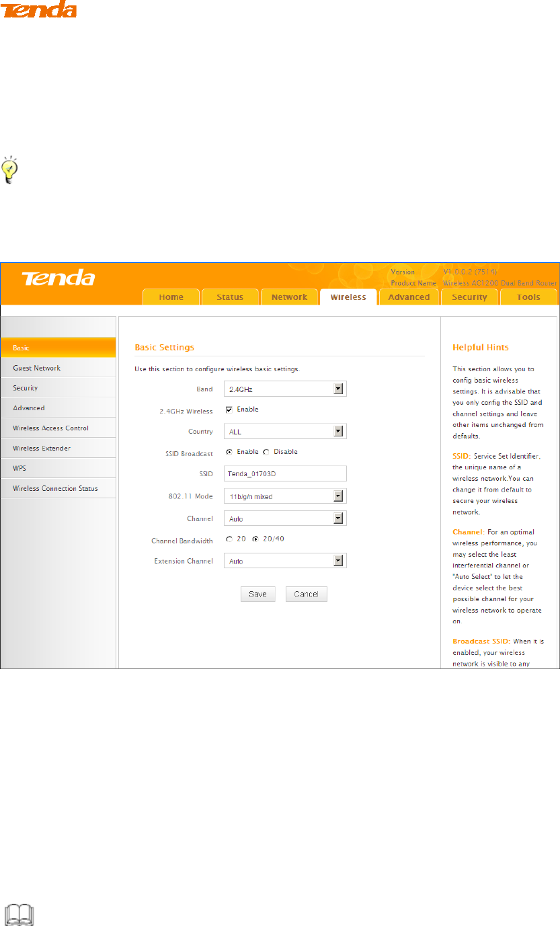560x930 pixels.
Task: Choose 20/40 channel bandwidth radio button
Action: click(x=255, y=539)
